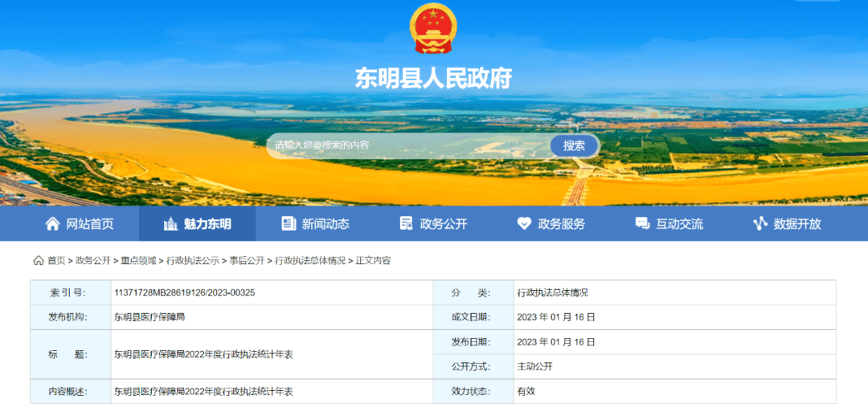This screenshot has width=868, height=412.
Task: Click the 公开方式 label cell
Action: (x=473, y=367)
